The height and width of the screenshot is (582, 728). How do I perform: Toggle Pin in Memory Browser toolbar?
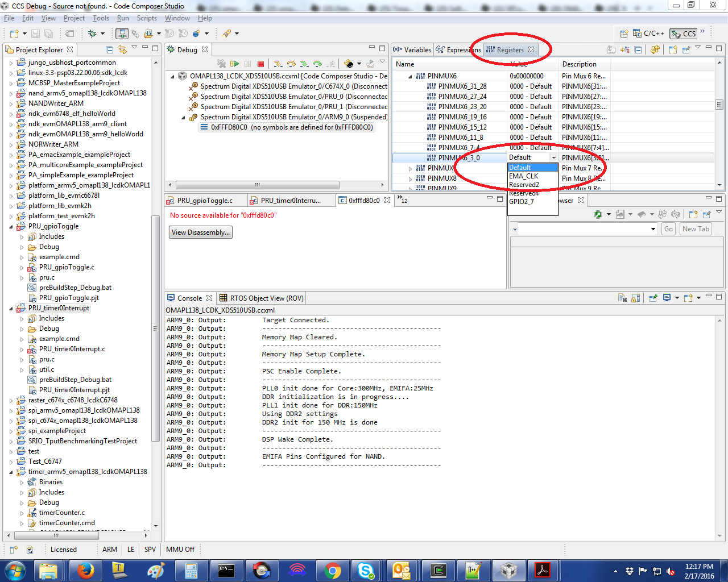(x=707, y=214)
